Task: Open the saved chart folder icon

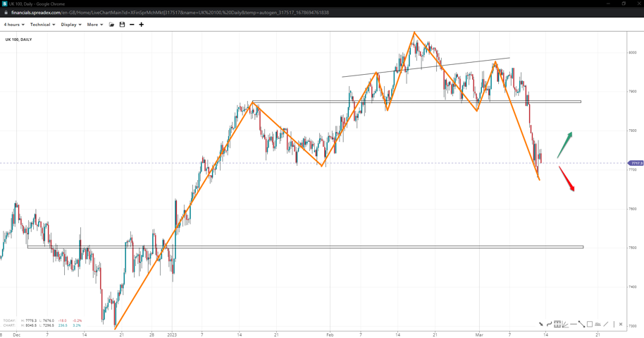Action: click(x=111, y=25)
